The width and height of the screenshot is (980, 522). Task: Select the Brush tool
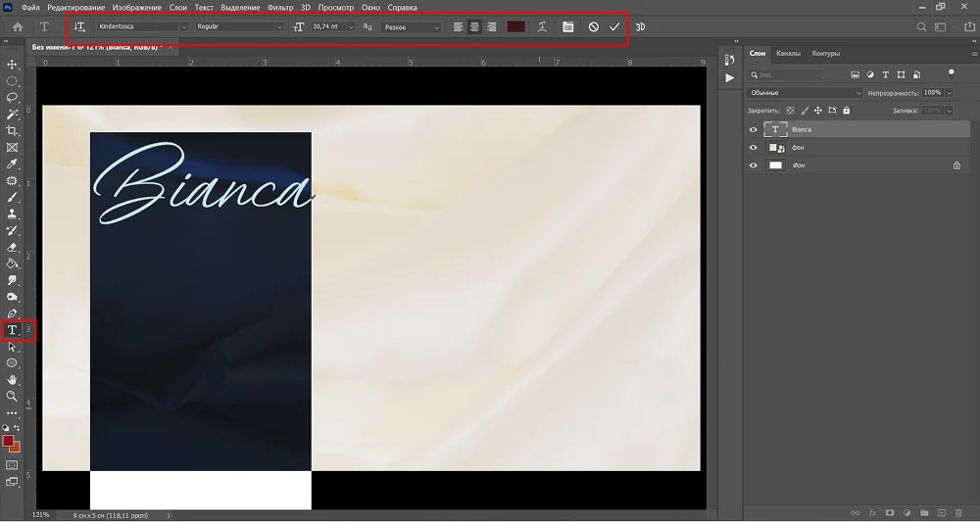12,197
